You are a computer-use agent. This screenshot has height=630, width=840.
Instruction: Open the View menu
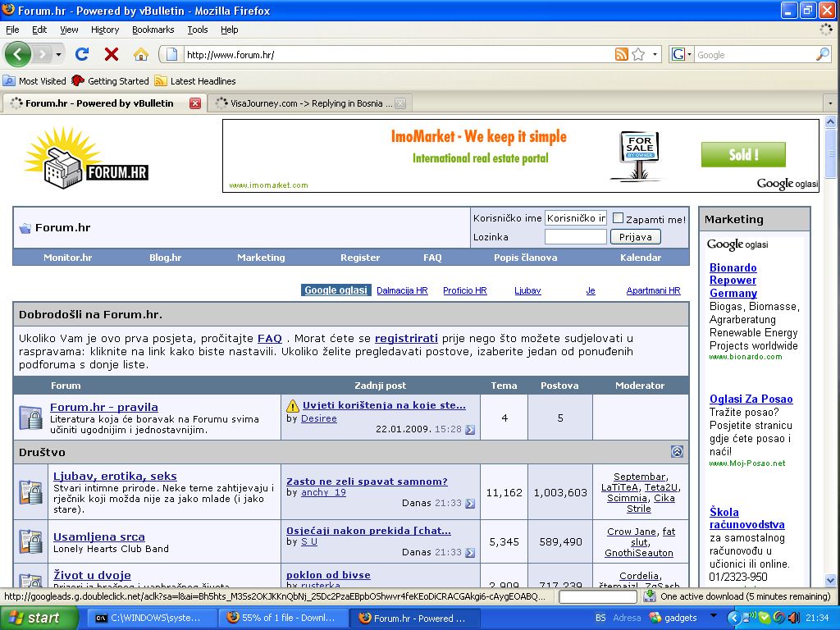click(69, 30)
